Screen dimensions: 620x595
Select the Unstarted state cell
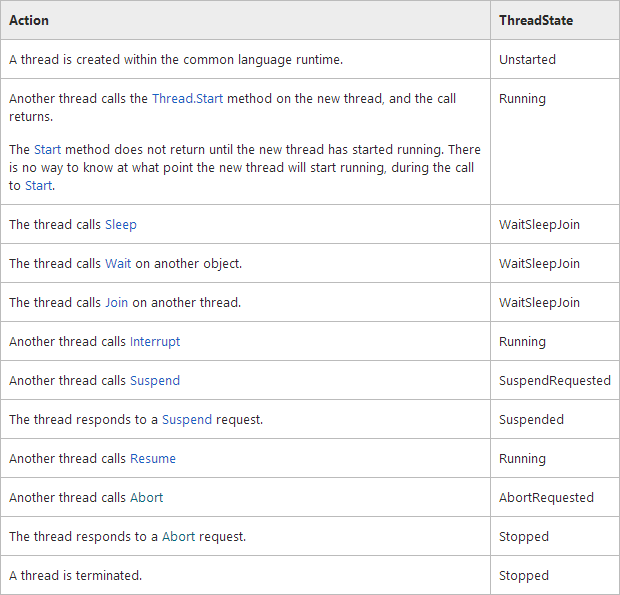click(527, 60)
